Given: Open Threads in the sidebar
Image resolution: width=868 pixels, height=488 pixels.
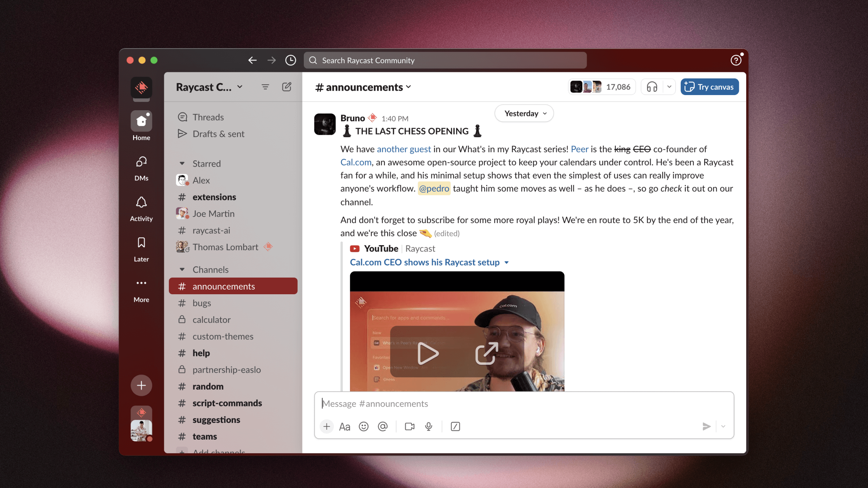Looking at the screenshot, I should 233,117.
